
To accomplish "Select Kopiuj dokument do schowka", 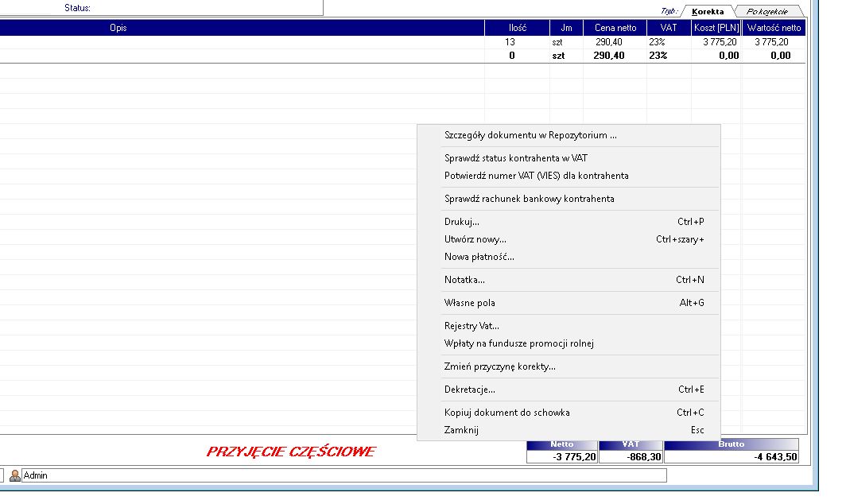I will 506,413.
